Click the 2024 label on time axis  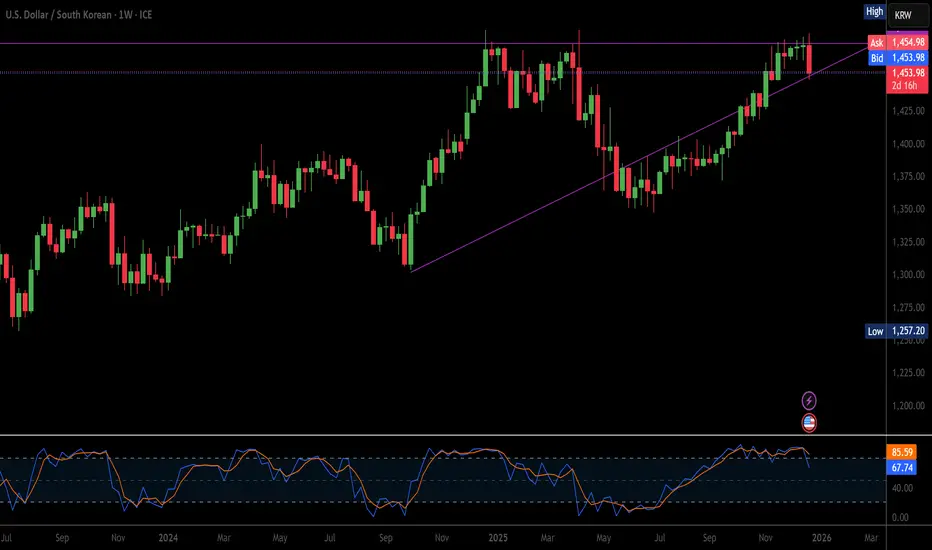(168, 538)
